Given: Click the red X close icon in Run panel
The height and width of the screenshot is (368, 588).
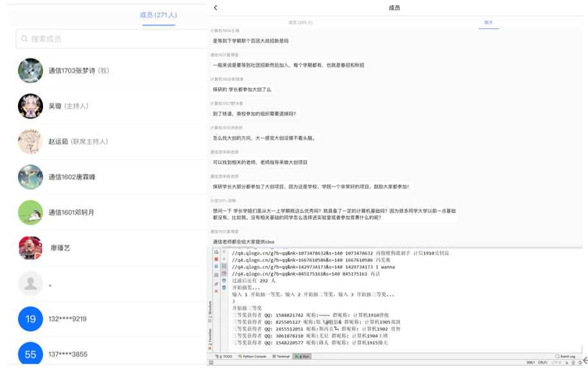Looking at the screenshot, I should (x=216, y=291).
